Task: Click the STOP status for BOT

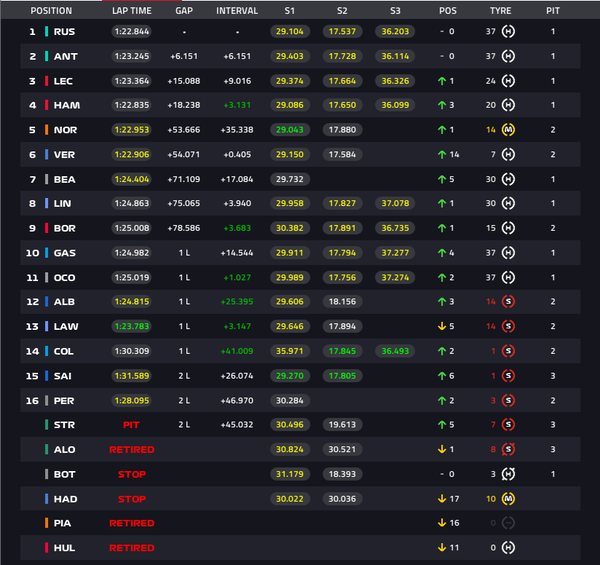Action: coord(132,474)
